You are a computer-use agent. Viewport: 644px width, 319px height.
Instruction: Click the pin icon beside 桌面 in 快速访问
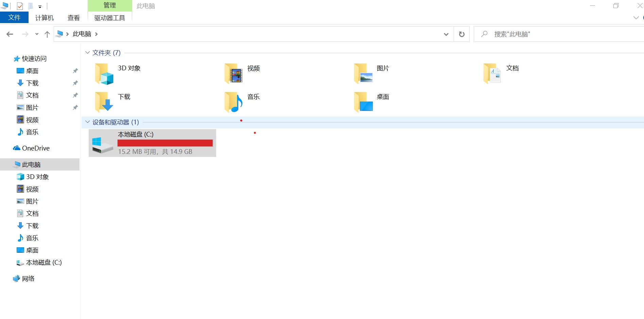click(75, 71)
